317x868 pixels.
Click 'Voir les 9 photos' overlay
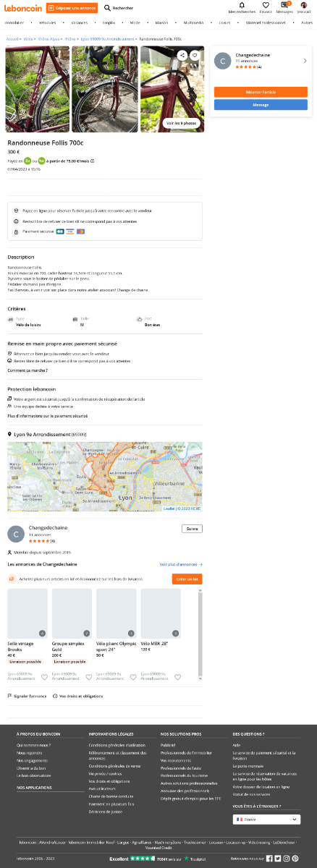point(180,122)
